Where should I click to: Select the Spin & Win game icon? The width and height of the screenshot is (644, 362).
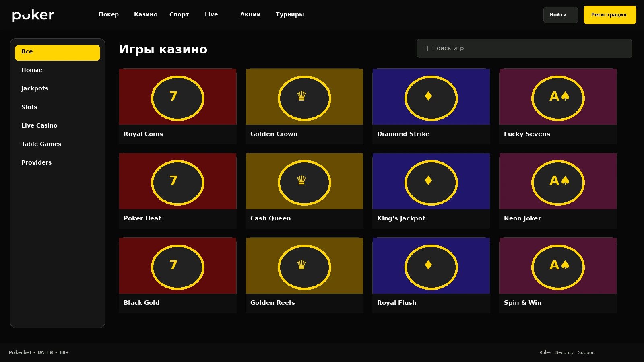[x=558, y=267]
